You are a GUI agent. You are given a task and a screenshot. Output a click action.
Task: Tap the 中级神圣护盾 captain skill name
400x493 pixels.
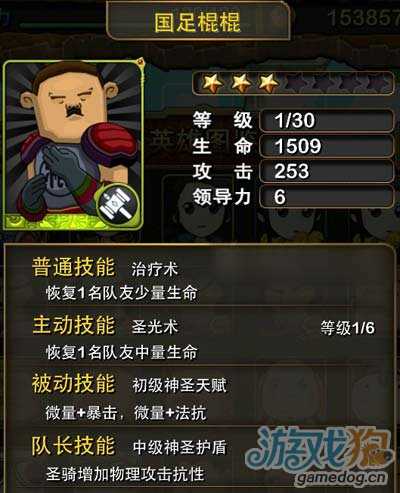(179, 447)
